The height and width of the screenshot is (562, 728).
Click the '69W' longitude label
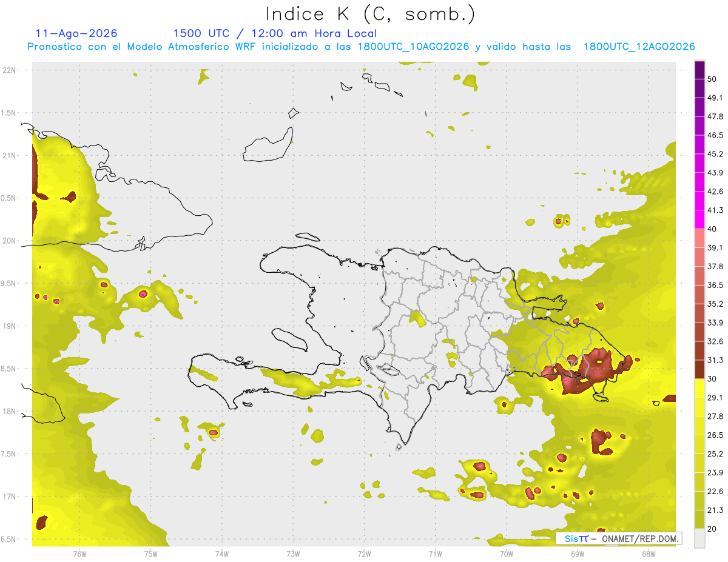pyautogui.click(x=578, y=554)
